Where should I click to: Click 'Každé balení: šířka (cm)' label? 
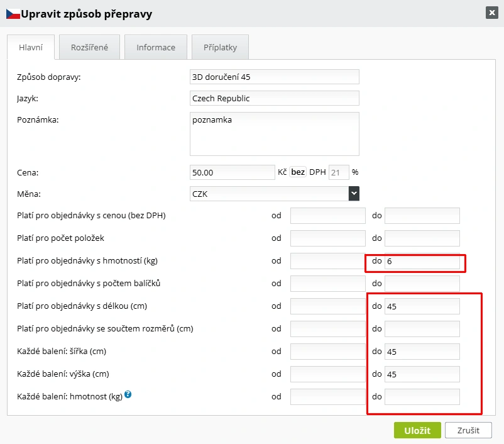[62, 352]
